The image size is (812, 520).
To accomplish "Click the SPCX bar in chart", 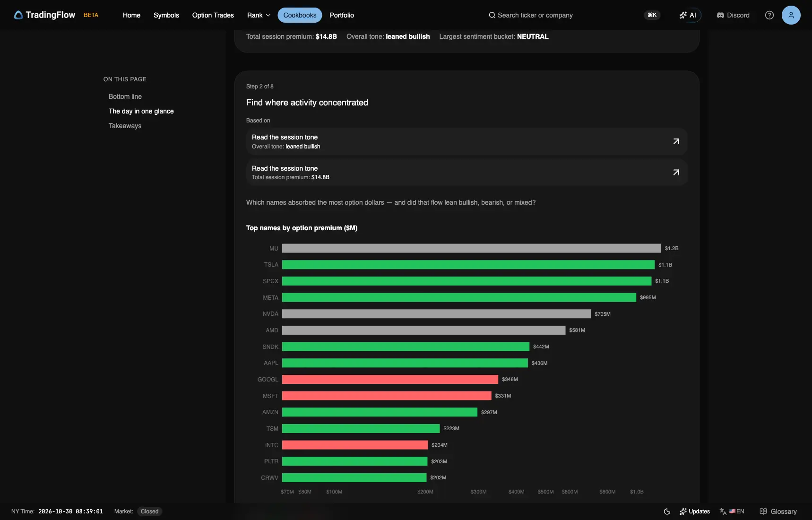I will point(467,281).
